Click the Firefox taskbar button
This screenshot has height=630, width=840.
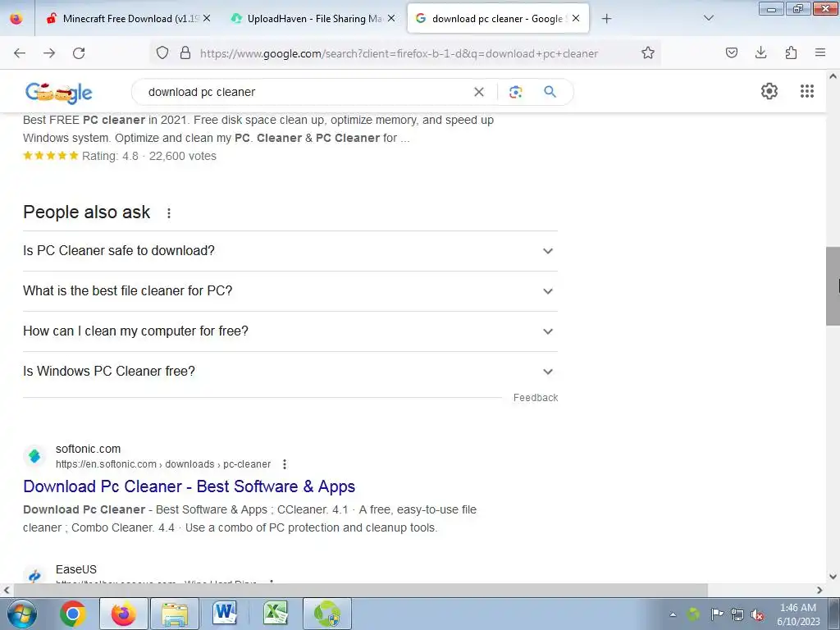[123, 614]
